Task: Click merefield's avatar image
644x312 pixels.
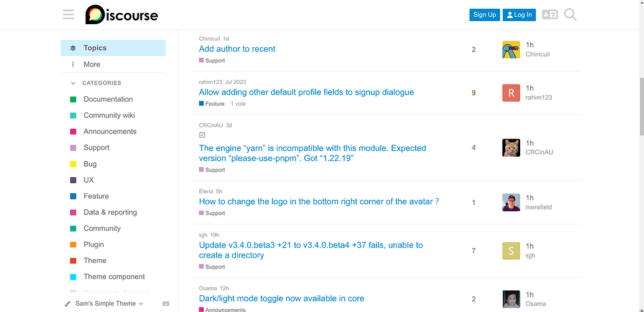Action: tap(511, 202)
